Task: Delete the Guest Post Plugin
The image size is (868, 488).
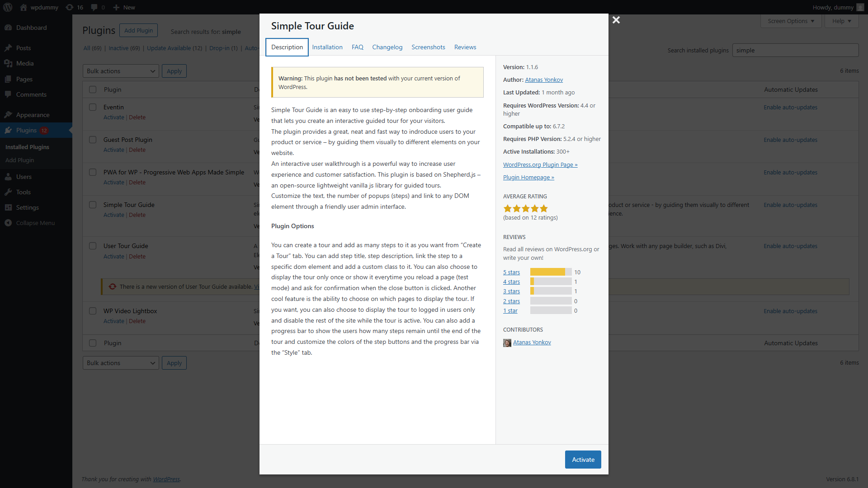Action: [137, 150]
